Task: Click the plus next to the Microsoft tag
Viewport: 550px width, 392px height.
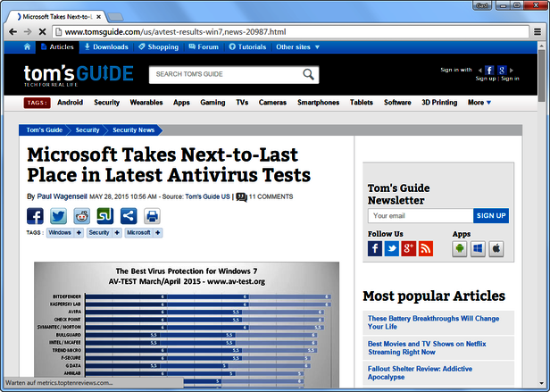Action: pyautogui.click(x=157, y=232)
